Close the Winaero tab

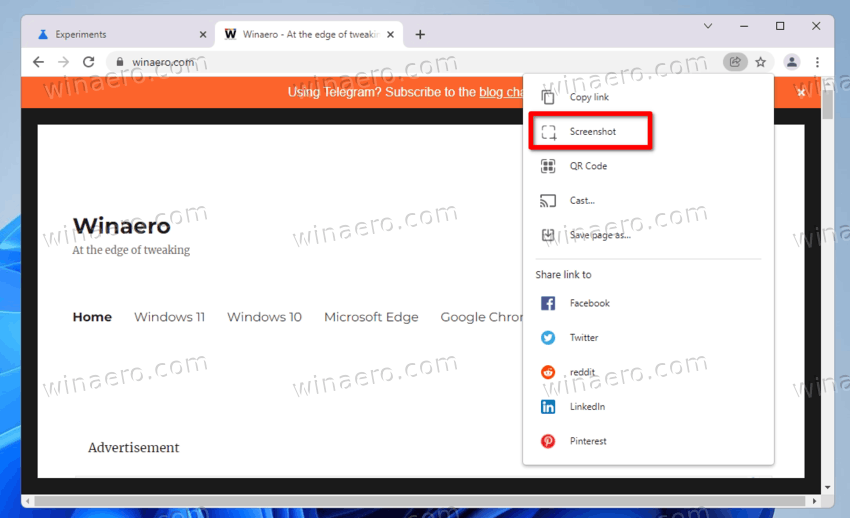point(390,35)
